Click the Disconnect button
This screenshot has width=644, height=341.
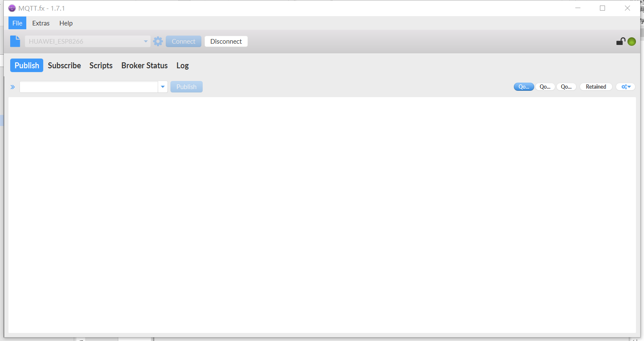tap(226, 41)
